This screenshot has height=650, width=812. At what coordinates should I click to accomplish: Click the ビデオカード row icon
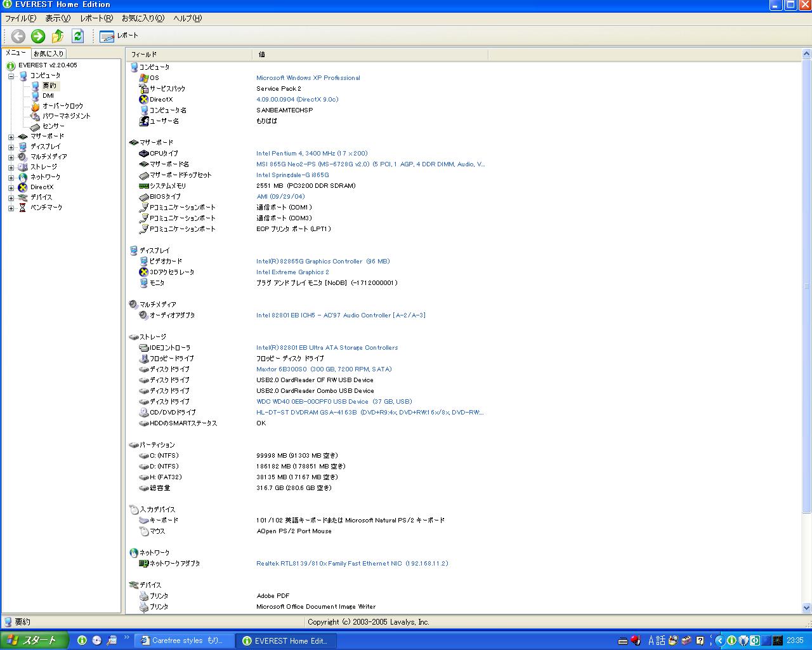pyautogui.click(x=144, y=262)
